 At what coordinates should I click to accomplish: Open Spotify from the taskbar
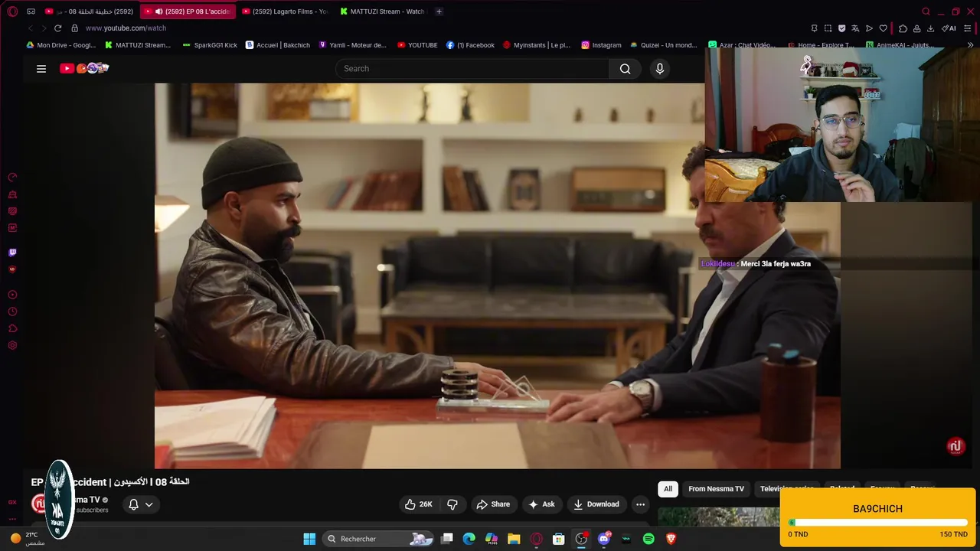[x=648, y=539]
